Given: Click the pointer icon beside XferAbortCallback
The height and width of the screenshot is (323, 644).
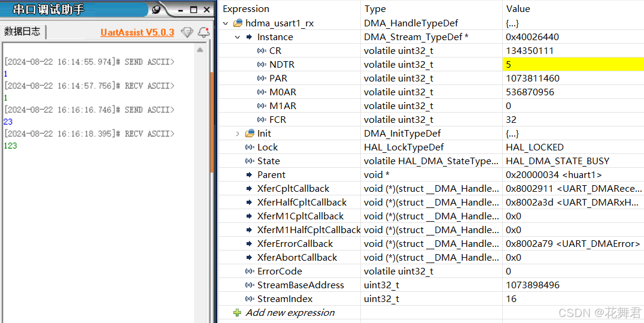Looking at the screenshot, I should coord(250,258).
